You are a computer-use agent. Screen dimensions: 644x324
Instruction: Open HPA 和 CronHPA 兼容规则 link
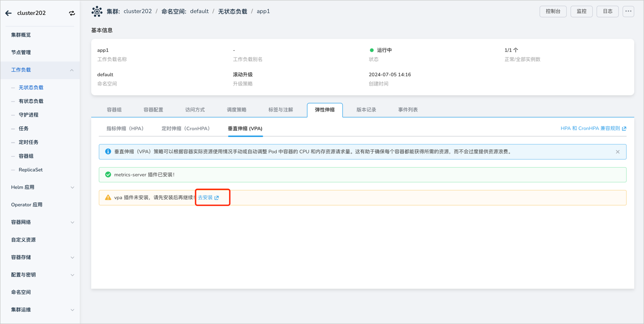593,129
